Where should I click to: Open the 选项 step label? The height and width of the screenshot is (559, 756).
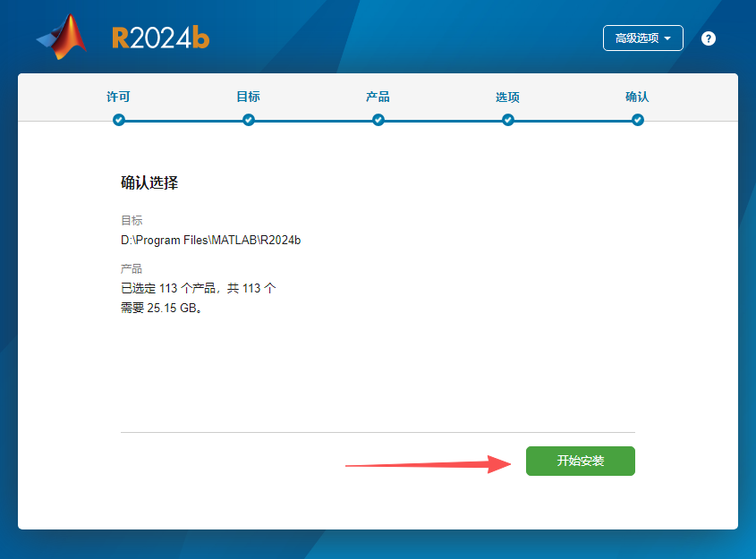507,97
